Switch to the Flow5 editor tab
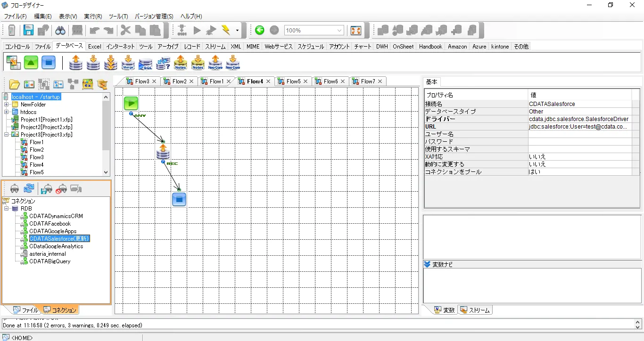This screenshot has height=341, width=644. tap(293, 81)
